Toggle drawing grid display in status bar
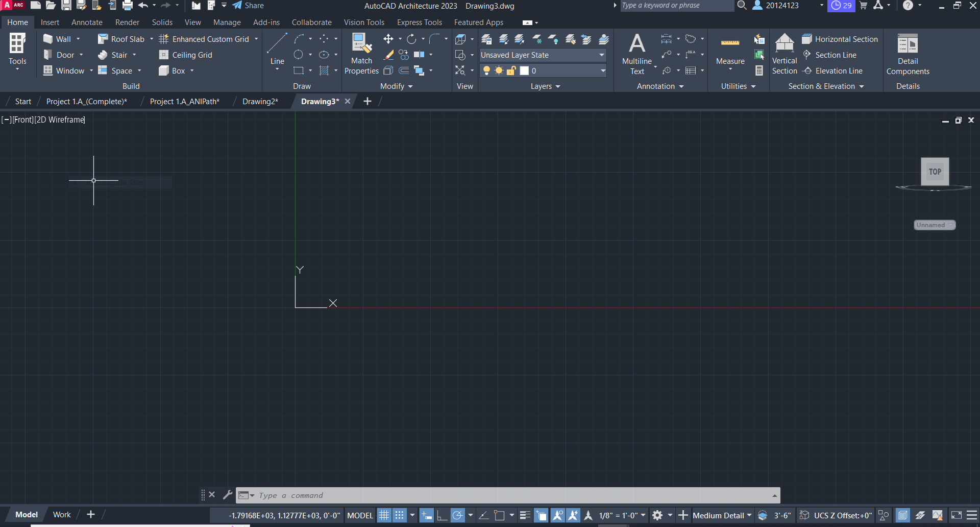Image resolution: width=980 pixels, height=527 pixels. 384,515
